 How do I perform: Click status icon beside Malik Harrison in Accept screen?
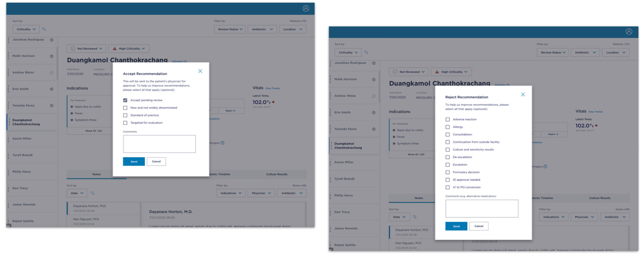pos(51,56)
